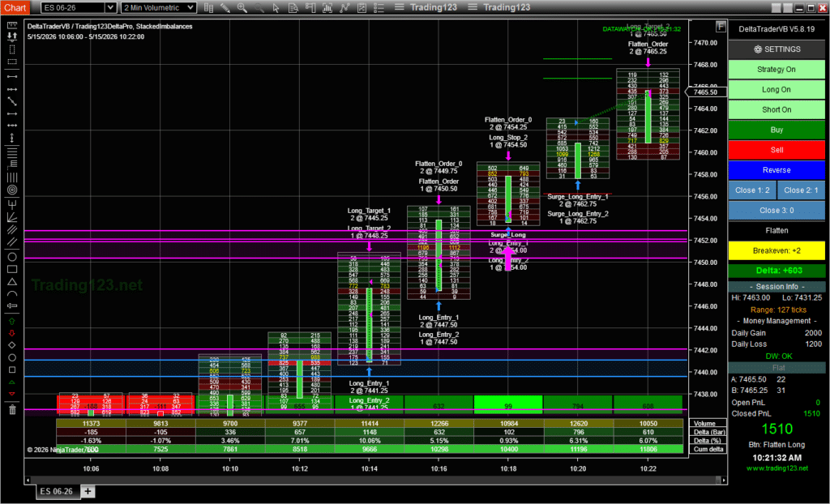Click the Zoom In magnifier icon

(x=242, y=7)
